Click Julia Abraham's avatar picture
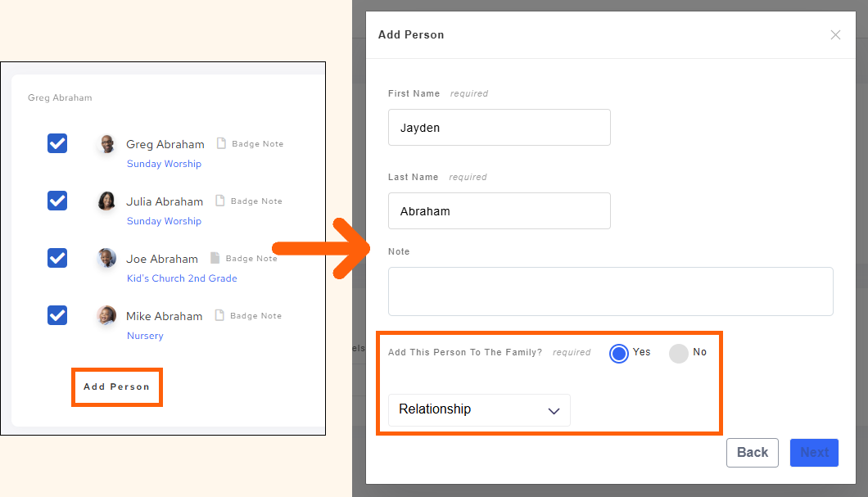 tap(106, 201)
